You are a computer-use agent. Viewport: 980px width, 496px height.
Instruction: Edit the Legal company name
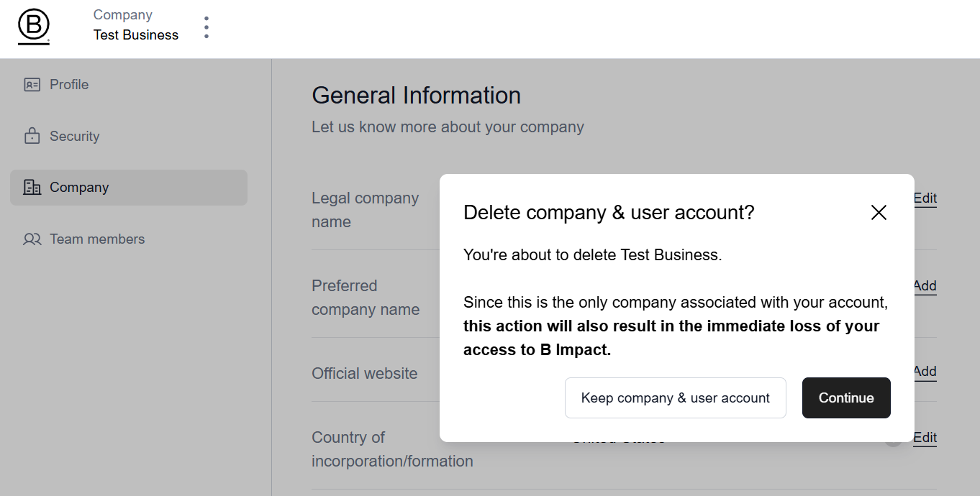click(x=925, y=198)
